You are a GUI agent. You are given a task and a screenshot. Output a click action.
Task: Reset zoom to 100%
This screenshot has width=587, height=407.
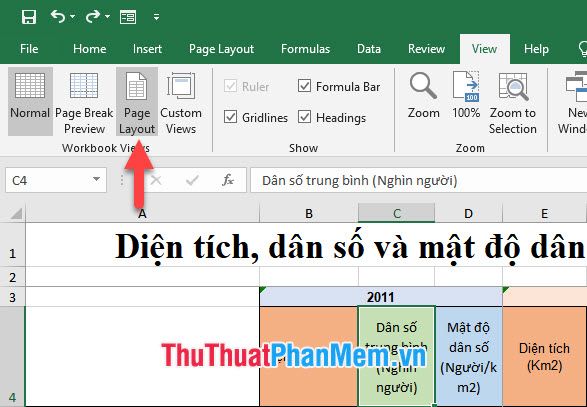point(466,95)
